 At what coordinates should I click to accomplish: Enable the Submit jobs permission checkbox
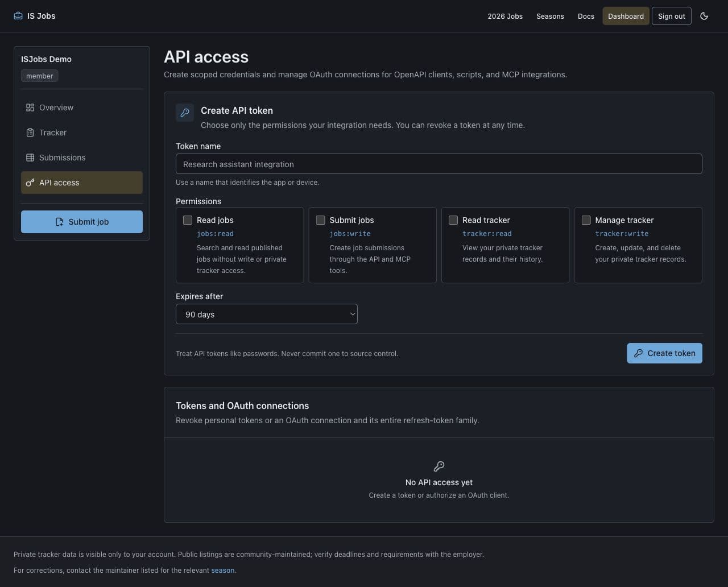(x=321, y=220)
